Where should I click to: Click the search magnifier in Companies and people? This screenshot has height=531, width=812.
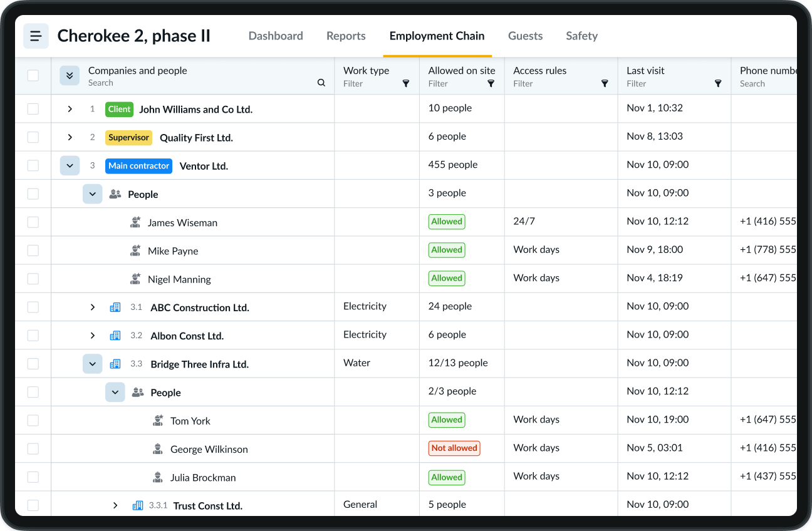321,83
